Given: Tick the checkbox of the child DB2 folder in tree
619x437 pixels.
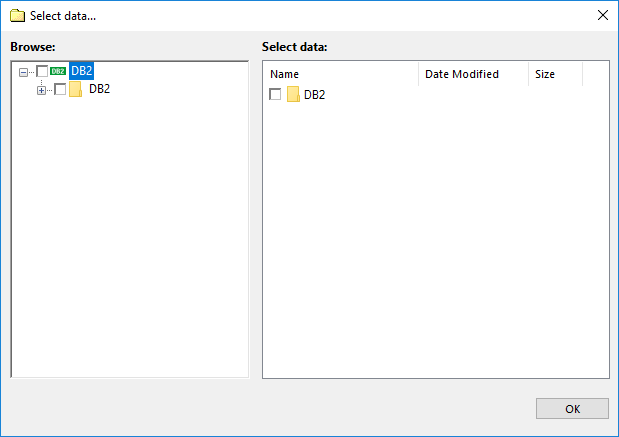Looking at the screenshot, I should pyautogui.click(x=60, y=89).
